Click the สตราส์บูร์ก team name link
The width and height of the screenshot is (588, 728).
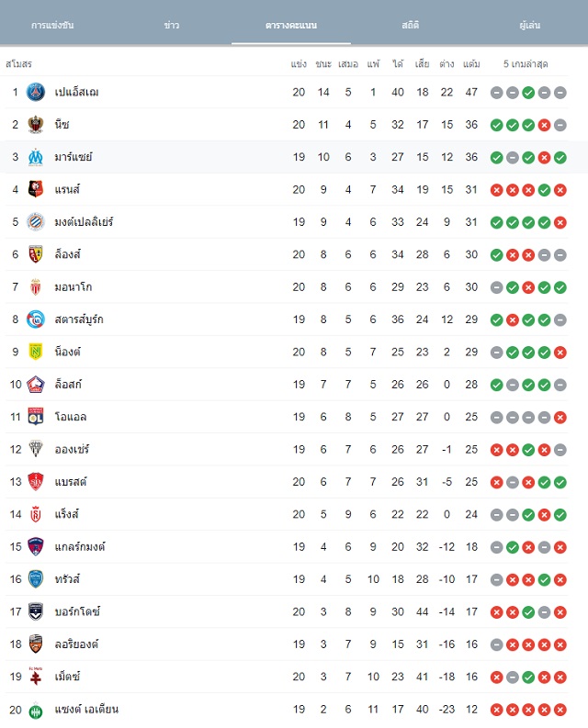click(79, 319)
